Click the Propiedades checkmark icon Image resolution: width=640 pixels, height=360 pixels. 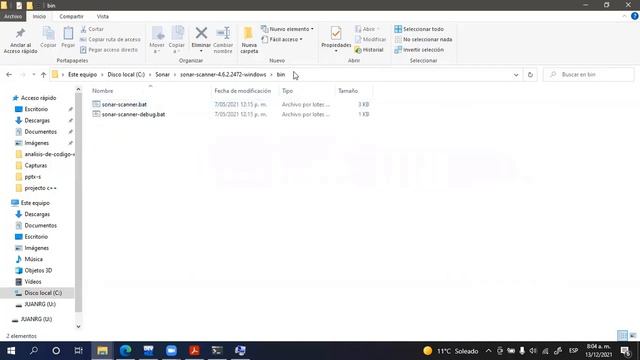pos(336,33)
